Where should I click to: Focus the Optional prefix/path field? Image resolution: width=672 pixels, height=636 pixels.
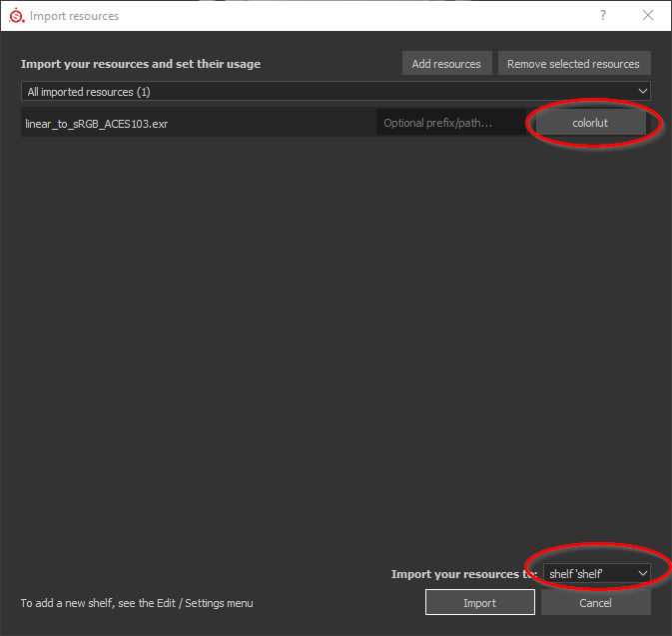[449, 123]
